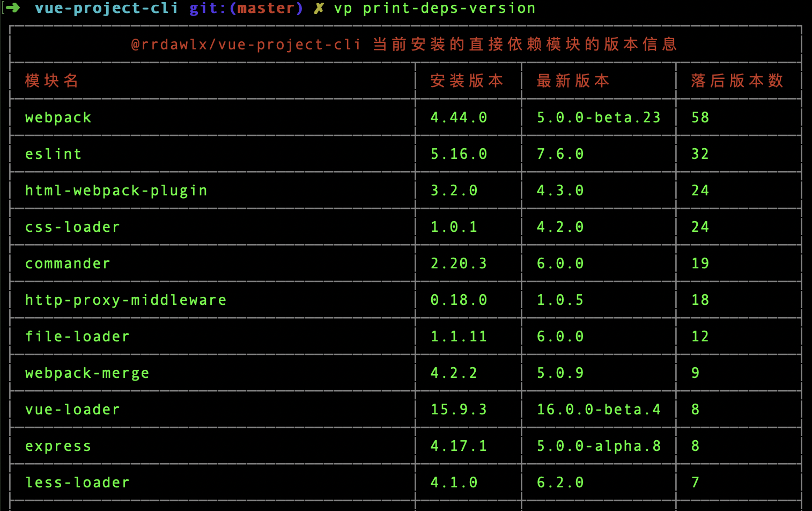This screenshot has width=812, height=511.
Task: Click the table title '@rrdawlx/vue-project-cli'
Action: tap(246, 45)
